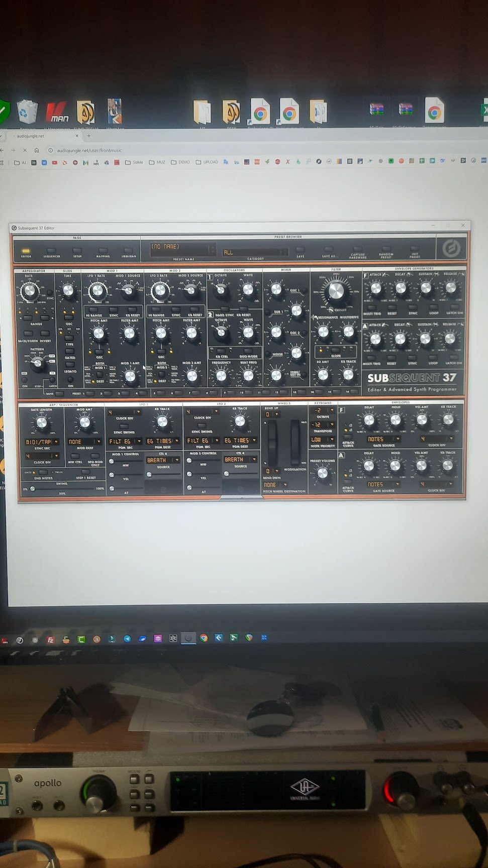Click the SAVE preset button
Image resolution: width=488 pixels, height=868 pixels.
(x=300, y=250)
